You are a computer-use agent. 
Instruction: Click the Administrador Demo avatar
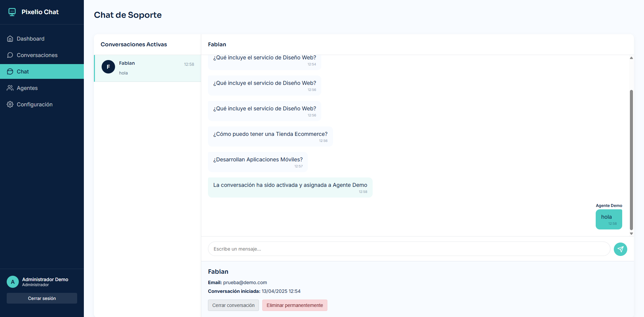point(13,282)
